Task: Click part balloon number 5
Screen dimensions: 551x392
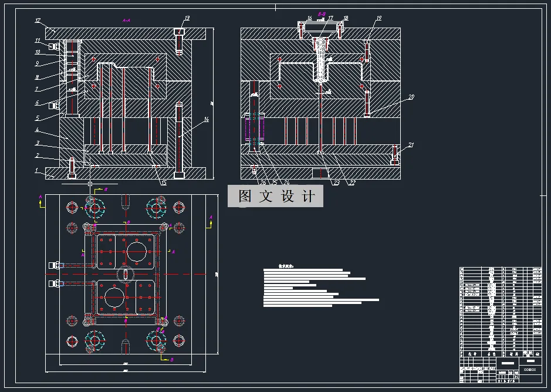Action: [37, 118]
